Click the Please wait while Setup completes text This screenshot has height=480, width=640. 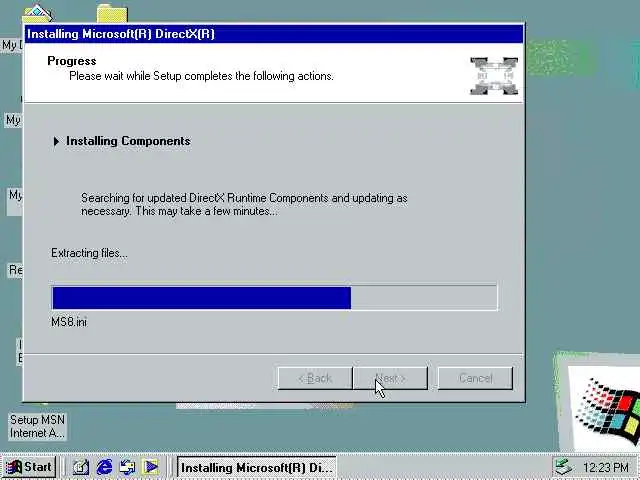pyautogui.click(x=201, y=76)
